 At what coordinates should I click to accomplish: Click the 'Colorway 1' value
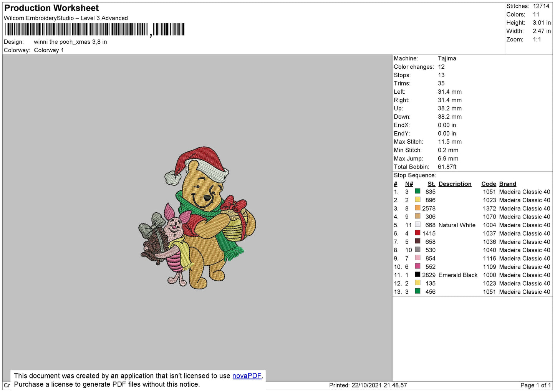pyautogui.click(x=49, y=50)
